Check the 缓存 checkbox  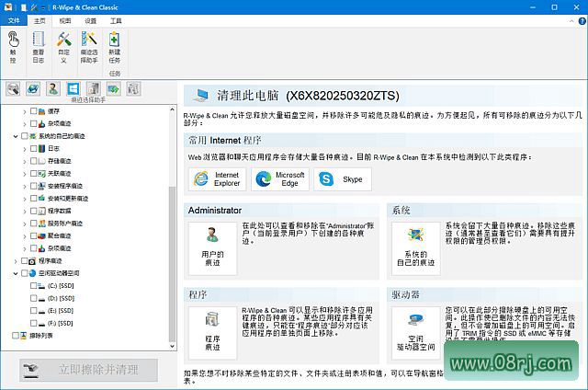(33, 111)
